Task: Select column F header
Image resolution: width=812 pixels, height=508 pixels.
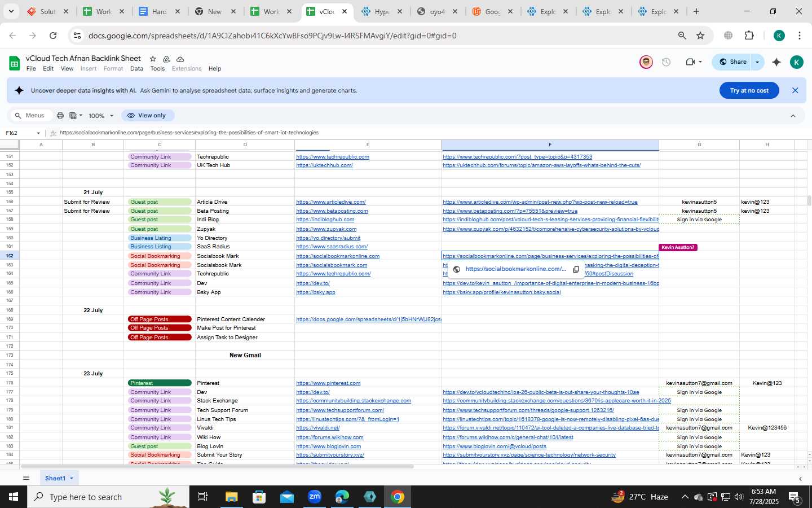Action: point(550,144)
